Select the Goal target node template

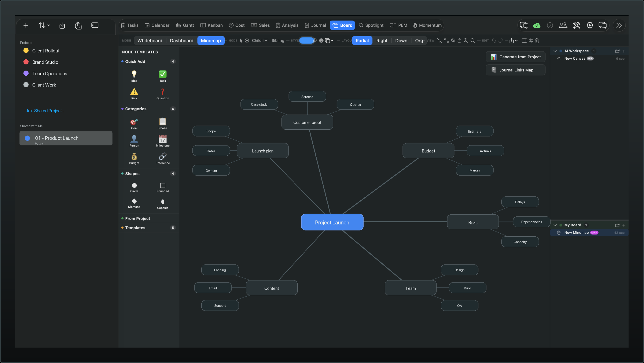[x=134, y=124]
